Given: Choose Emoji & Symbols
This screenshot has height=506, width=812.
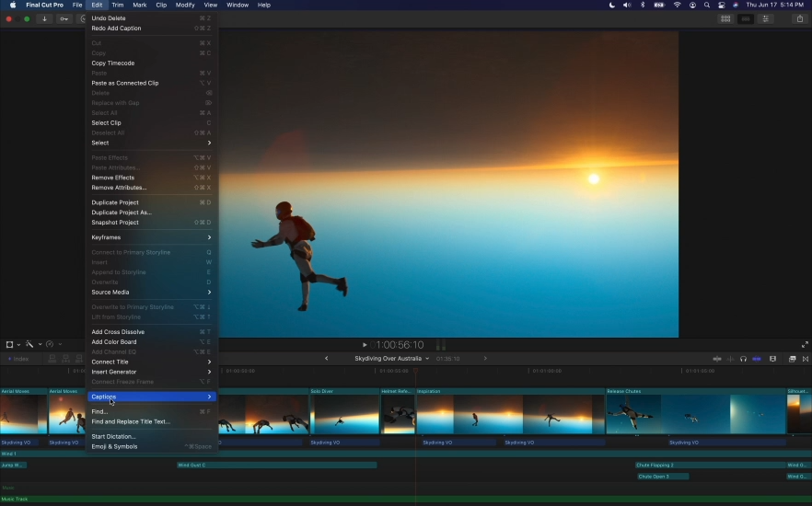Looking at the screenshot, I should [151, 446].
